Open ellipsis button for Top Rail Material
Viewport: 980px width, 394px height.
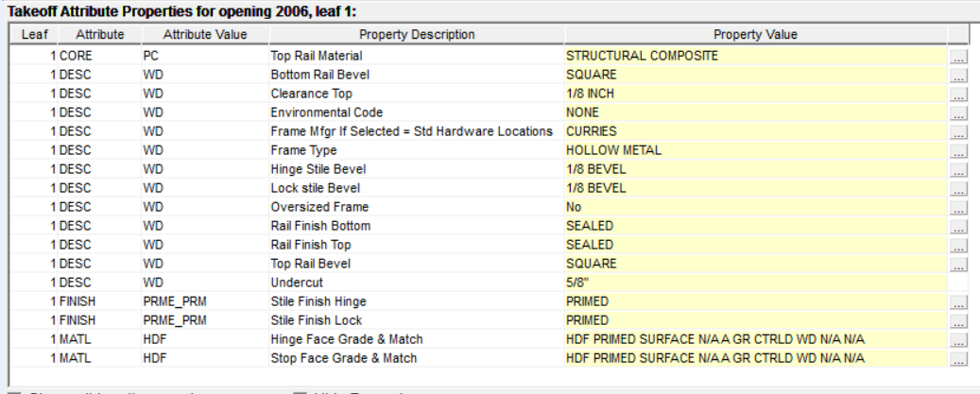(x=959, y=57)
